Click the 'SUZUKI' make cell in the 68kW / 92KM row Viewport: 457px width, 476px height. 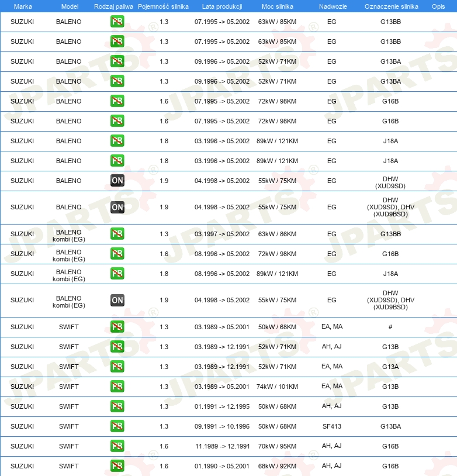22,466
